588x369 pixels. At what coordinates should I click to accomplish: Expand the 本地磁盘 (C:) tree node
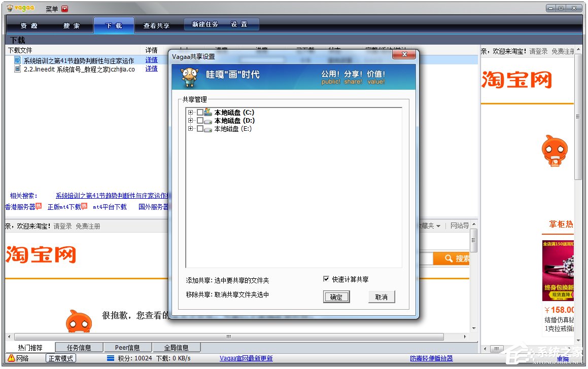(x=190, y=112)
